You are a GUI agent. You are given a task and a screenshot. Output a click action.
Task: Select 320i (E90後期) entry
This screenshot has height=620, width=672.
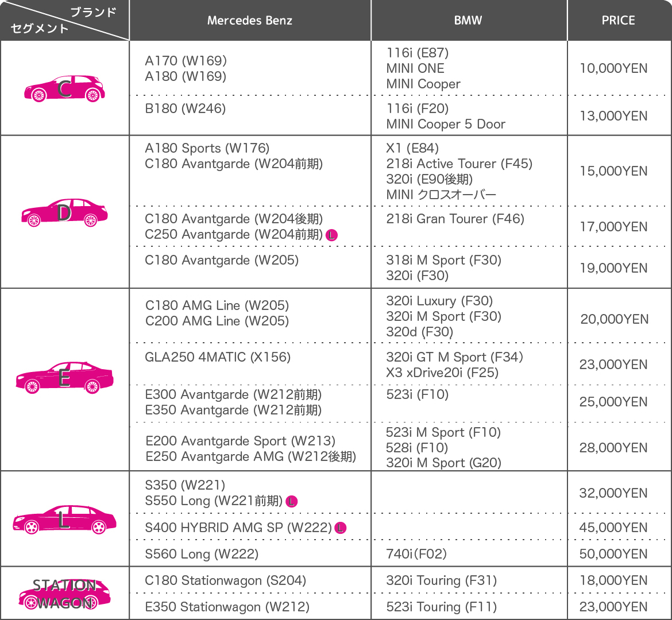pos(430,179)
